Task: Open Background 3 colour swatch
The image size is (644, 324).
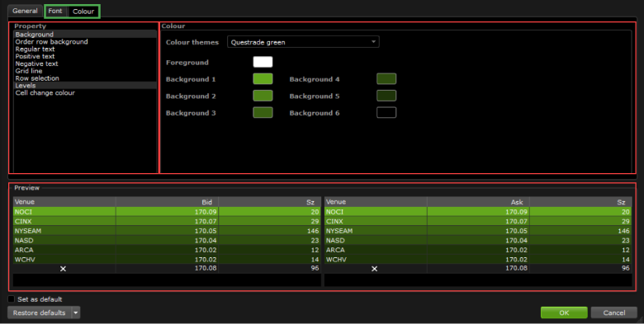Action: coord(263,112)
